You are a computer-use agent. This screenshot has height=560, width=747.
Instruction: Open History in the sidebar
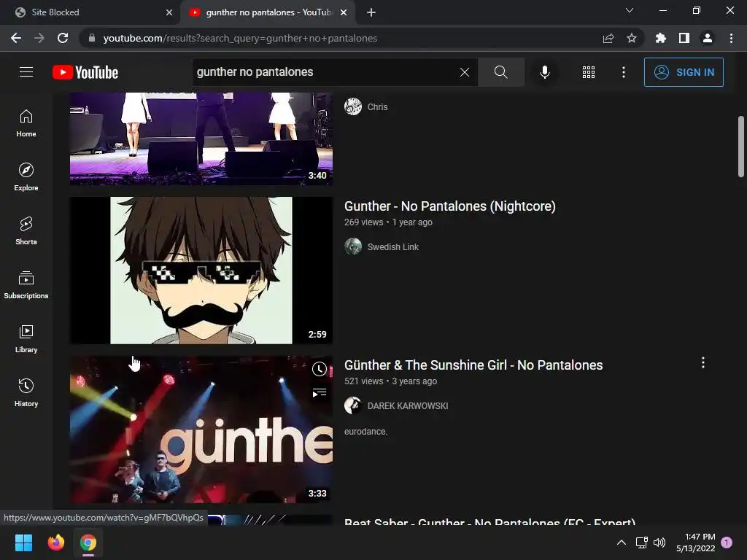click(x=26, y=392)
